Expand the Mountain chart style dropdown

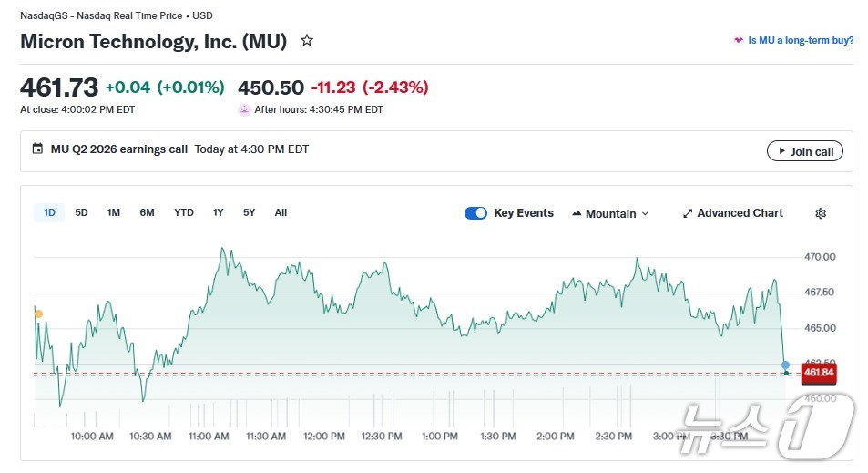[x=646, y=213]
